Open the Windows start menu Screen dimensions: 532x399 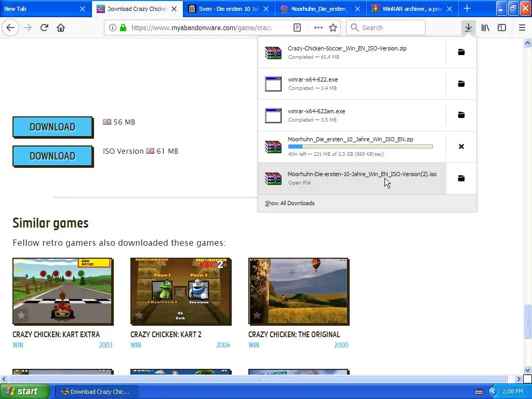click(25, 391)
